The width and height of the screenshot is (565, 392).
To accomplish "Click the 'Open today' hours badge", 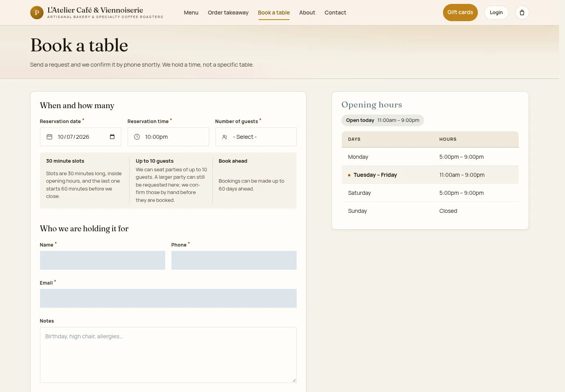I will 383,120.
